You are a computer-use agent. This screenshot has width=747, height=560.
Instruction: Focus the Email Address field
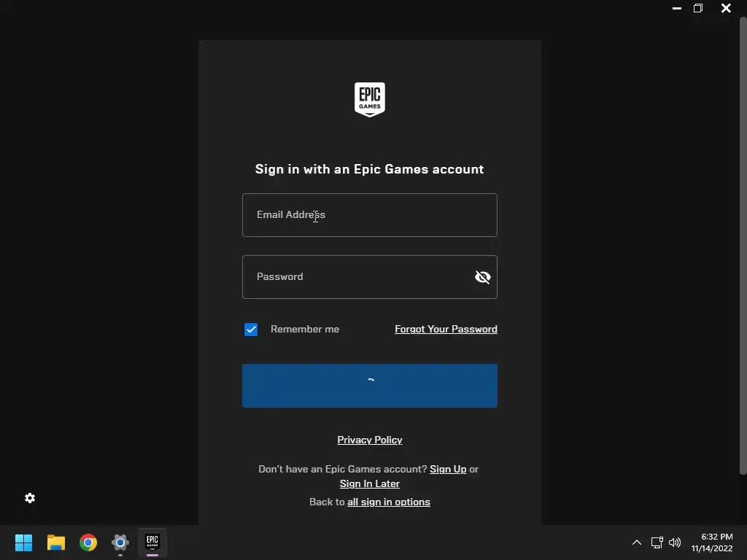click(370, 215)
